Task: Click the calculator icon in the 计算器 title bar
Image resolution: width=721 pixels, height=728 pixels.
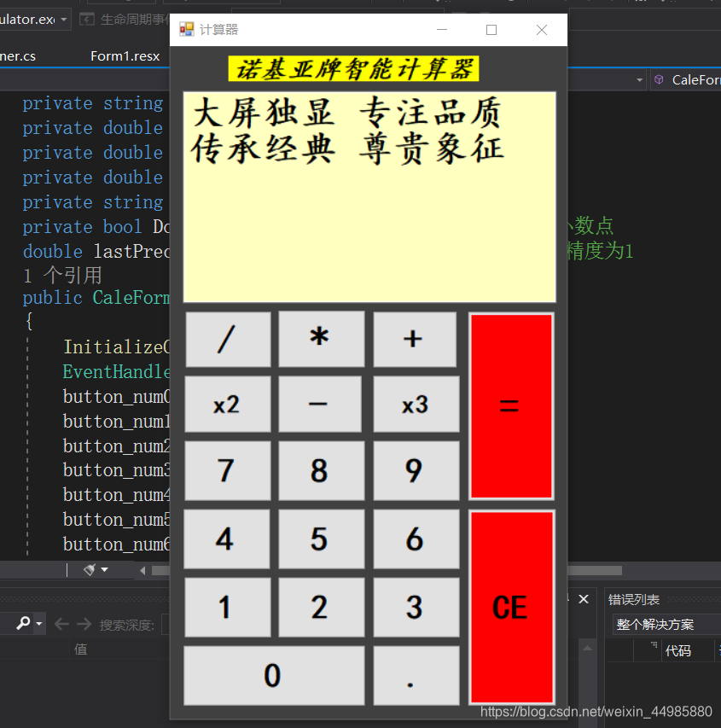Action: pyautogui.click(x=187, y=28)
